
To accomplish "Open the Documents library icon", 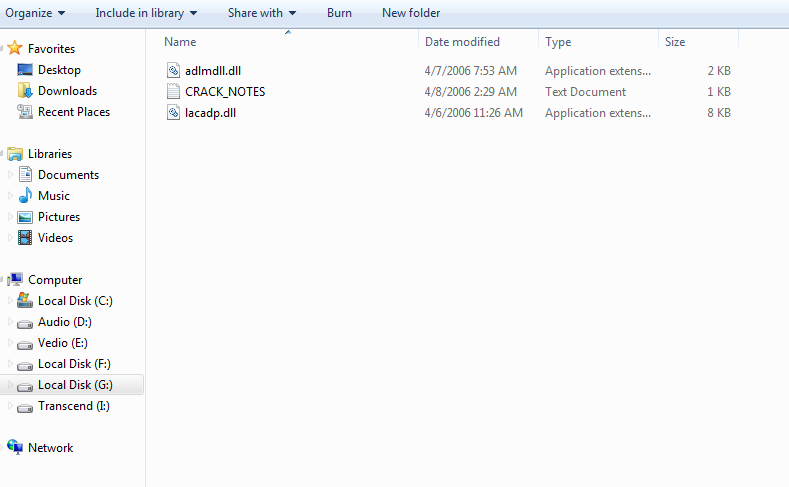I will 25,175.
